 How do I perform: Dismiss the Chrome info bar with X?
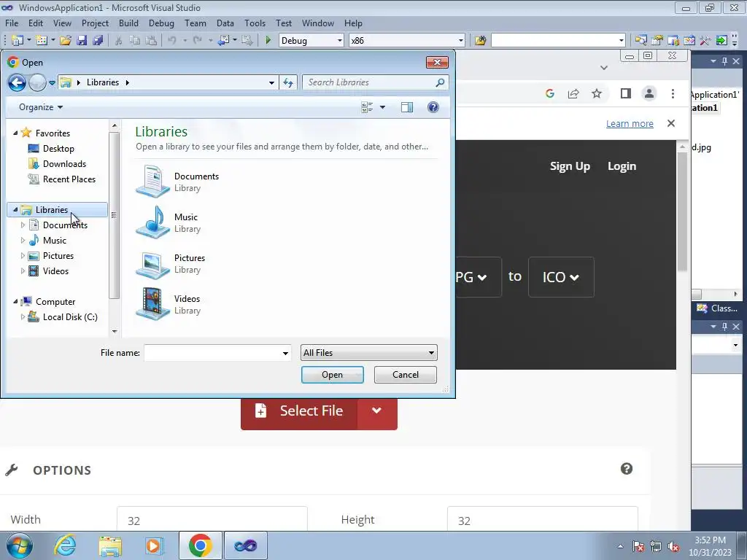[x=671, y=123]
